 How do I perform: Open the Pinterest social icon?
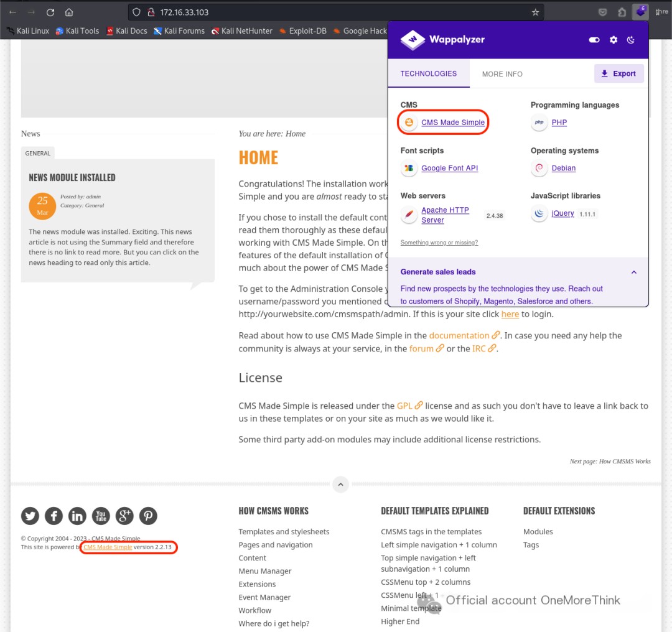148,516
